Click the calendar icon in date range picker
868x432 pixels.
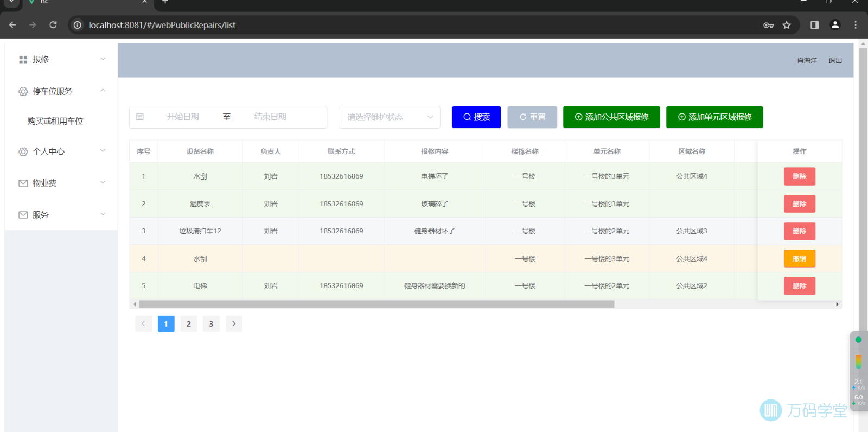tap(140, 117)
